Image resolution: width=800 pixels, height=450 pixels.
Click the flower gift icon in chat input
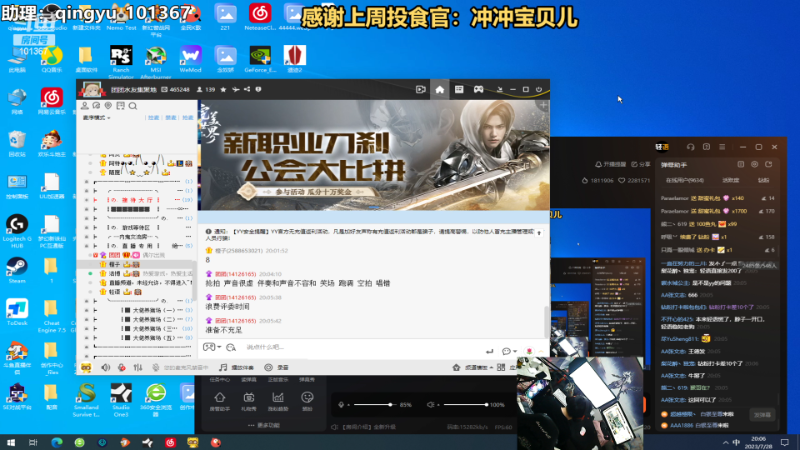pos(530,351)
